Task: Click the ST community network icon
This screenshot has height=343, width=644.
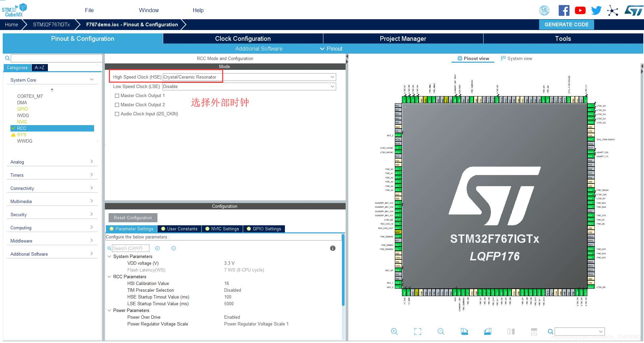Action: click(613, 10)
